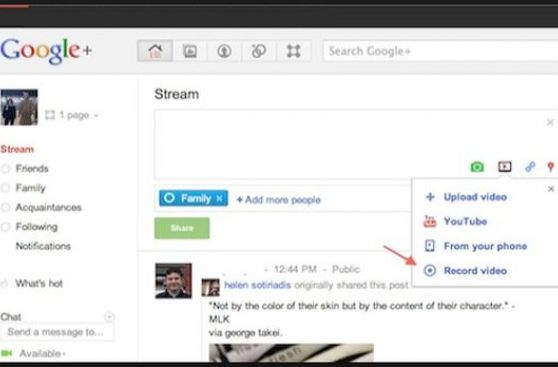The height and width of the screenshot is (367, 558).
Task: Click the add video icon in share box
Action: pos(505,166)
